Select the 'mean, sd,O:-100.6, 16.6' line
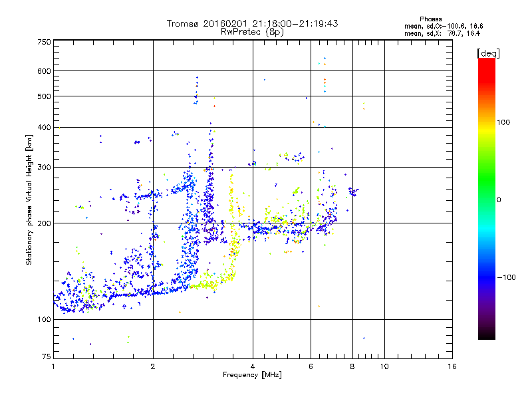The width and height of the screenshot is (532, 399). click(x=444, y=26)
